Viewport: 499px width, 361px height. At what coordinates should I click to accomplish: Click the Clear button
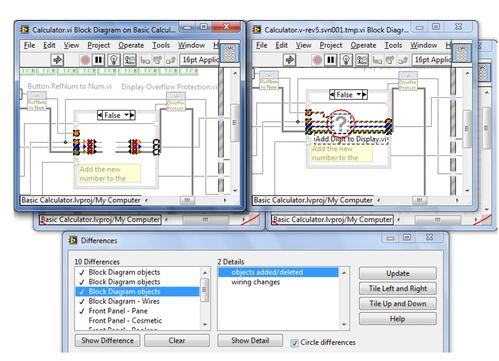[177, 341]
